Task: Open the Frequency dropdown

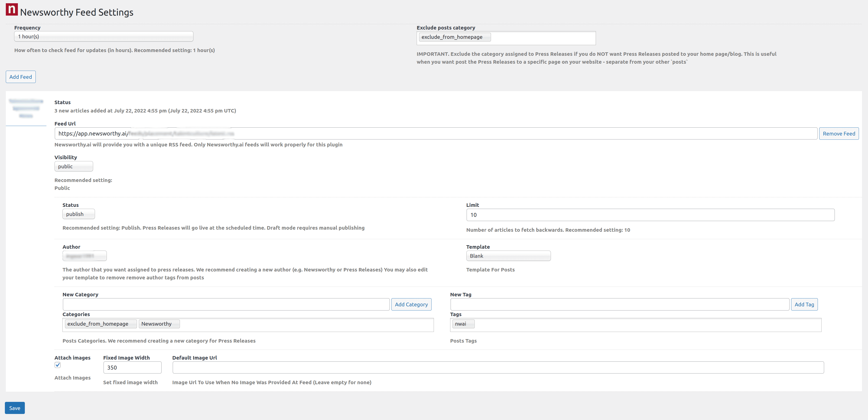Action: click(104, 36)
